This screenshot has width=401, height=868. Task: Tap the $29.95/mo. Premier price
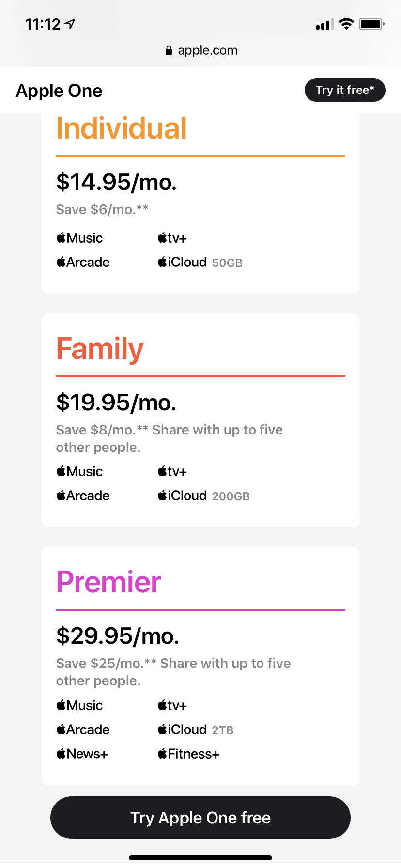point(118,635)
